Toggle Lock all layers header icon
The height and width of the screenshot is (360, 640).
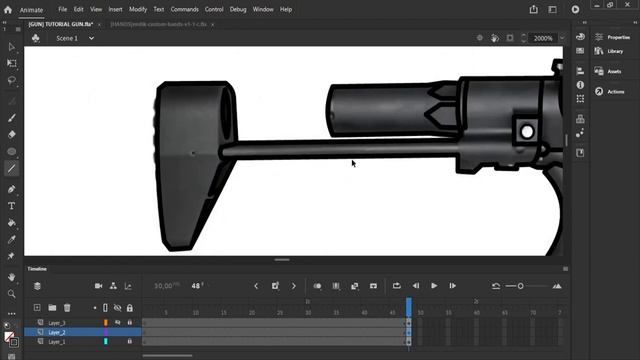point(130,308)
